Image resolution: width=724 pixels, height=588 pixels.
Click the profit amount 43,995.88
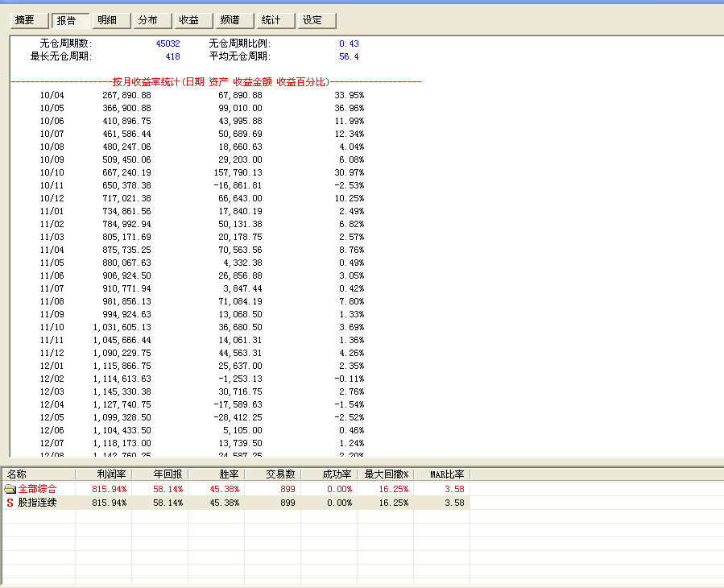[240, 121]
